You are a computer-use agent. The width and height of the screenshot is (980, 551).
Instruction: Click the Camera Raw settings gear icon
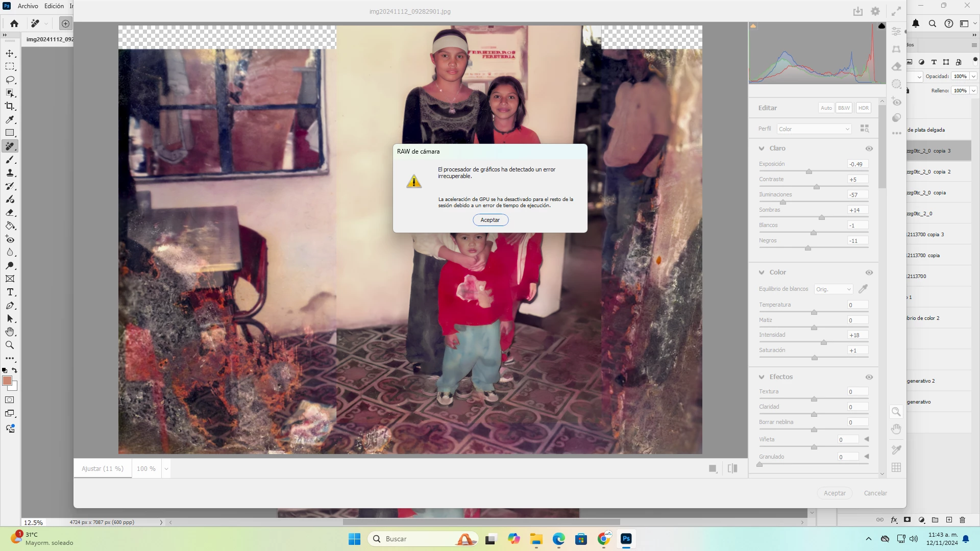click(x=875, y=11)
